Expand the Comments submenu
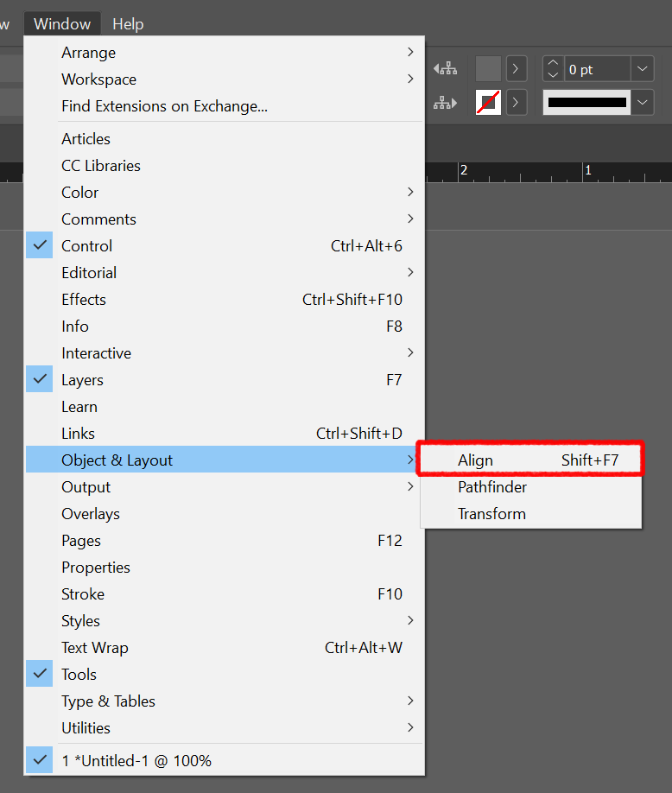672x793 pixels. point(225,219)
